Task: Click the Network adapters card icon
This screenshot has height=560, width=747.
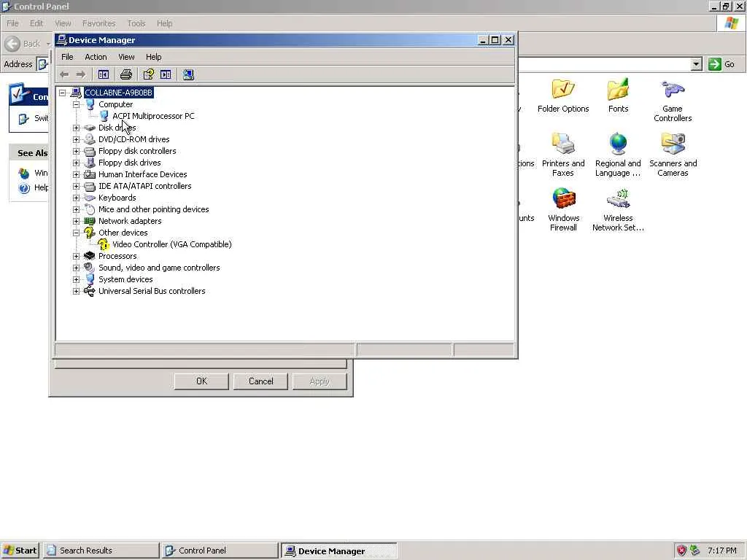Action: click(89, 221)
